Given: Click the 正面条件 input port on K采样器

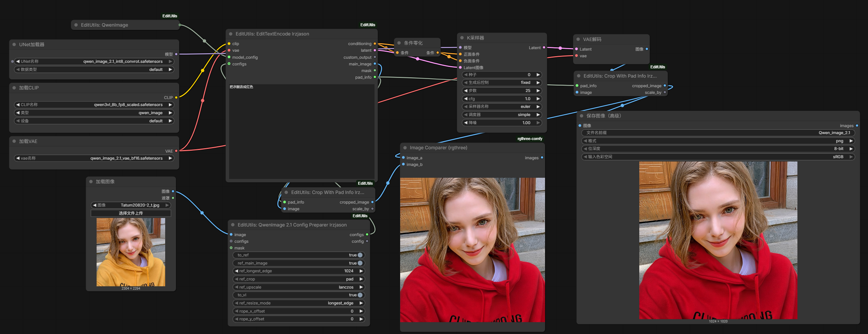Looking at the screenshot, I should pyautogui.click(x=460, y=54).
